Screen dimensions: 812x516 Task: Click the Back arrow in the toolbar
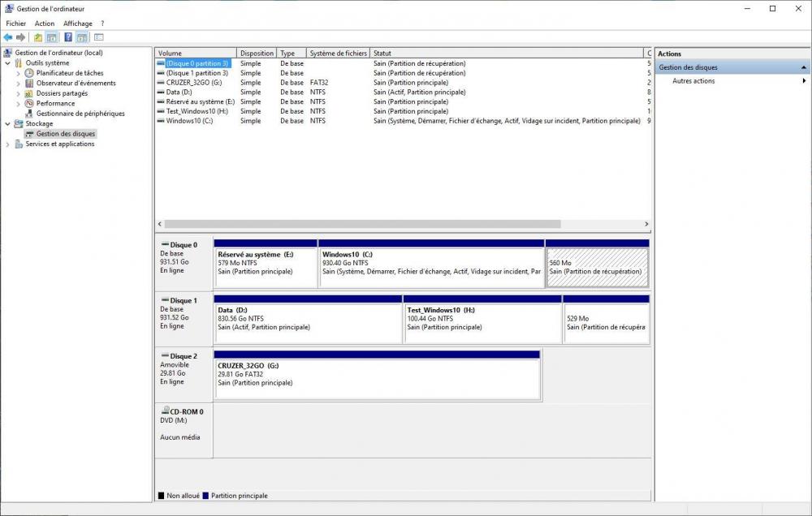8,37
